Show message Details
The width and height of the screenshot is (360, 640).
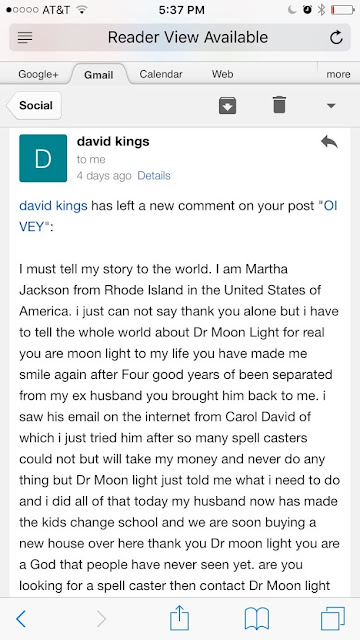pos(154,176)
